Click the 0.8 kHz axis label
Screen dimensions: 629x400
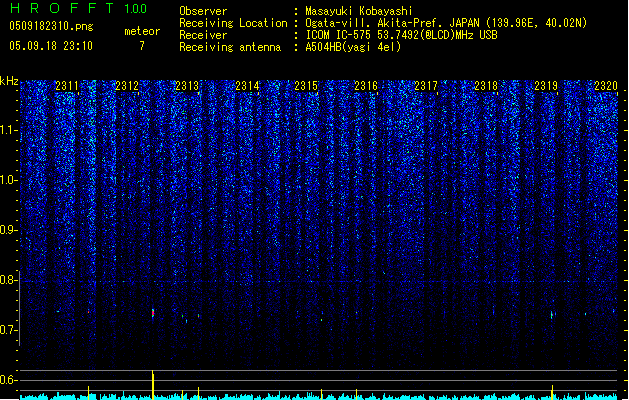[8, 280]
